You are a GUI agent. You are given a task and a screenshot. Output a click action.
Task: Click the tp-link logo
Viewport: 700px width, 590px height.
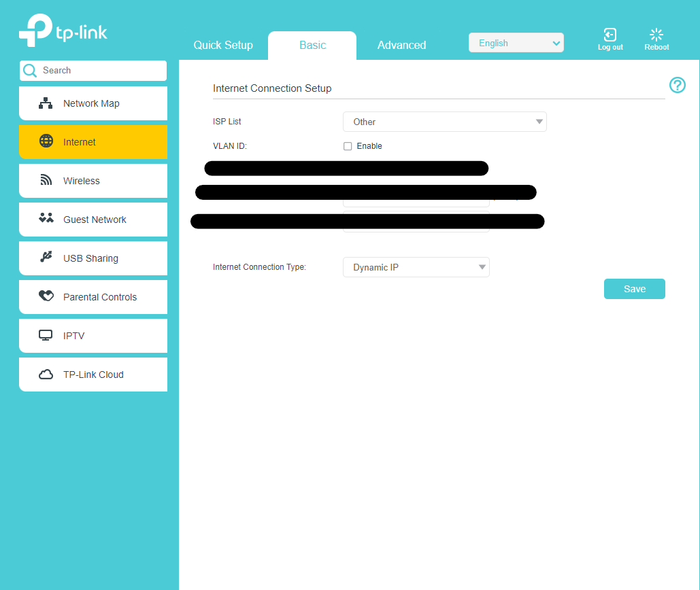pos(63,31)
